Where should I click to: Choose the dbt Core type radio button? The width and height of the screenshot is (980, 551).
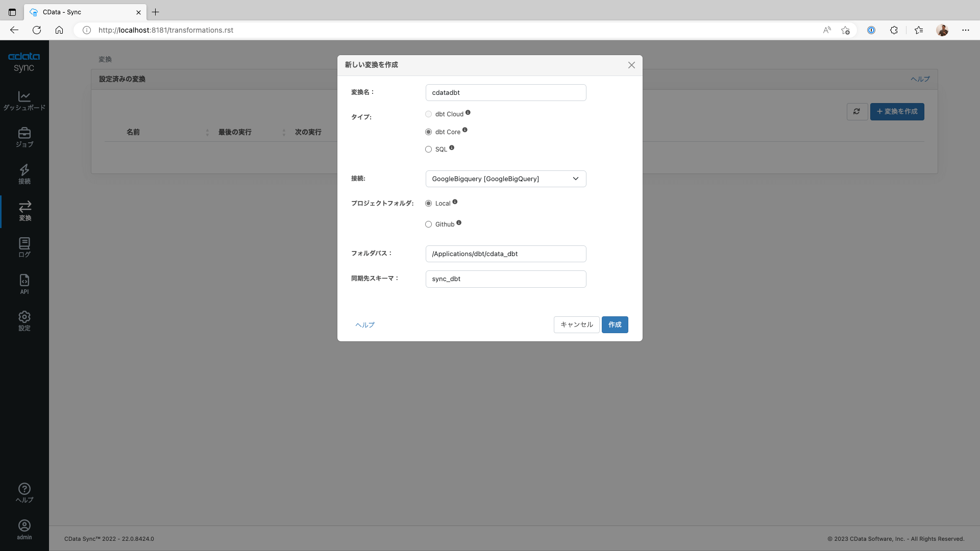[428, 132]
